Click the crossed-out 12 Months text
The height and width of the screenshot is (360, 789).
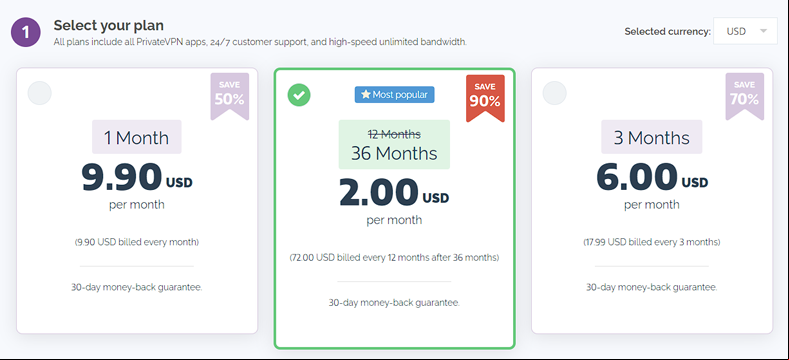pyautogui.click(x=394, y=134)
